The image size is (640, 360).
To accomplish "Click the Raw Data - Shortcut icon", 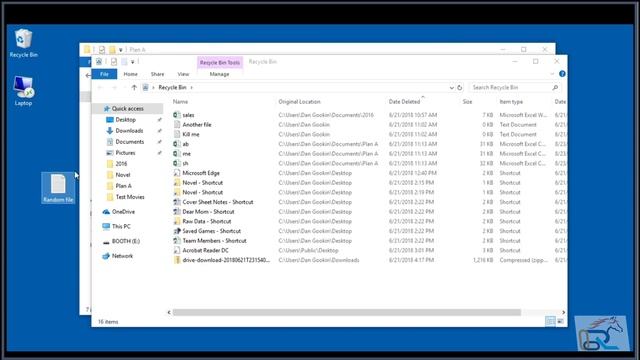I will [177, 221].
